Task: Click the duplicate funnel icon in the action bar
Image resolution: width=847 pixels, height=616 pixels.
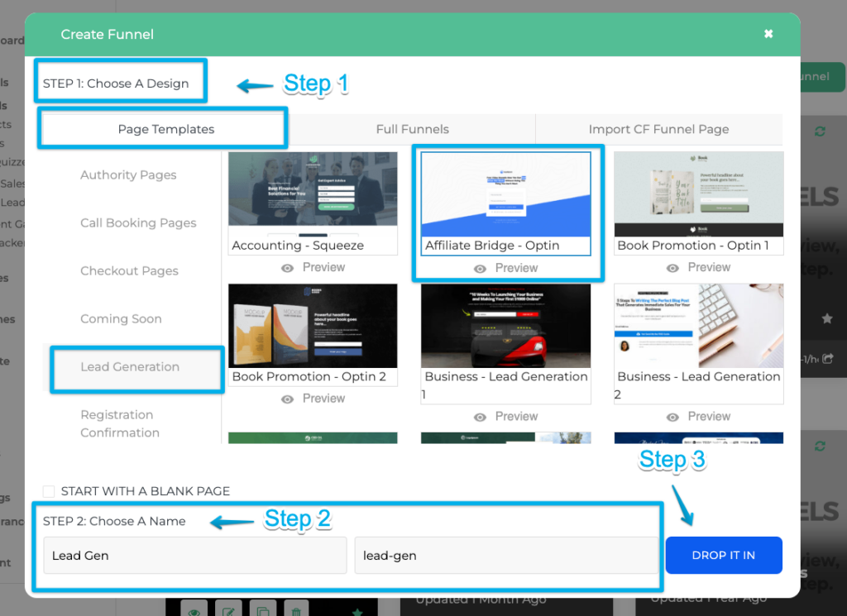Action: [x=262, y=611]
